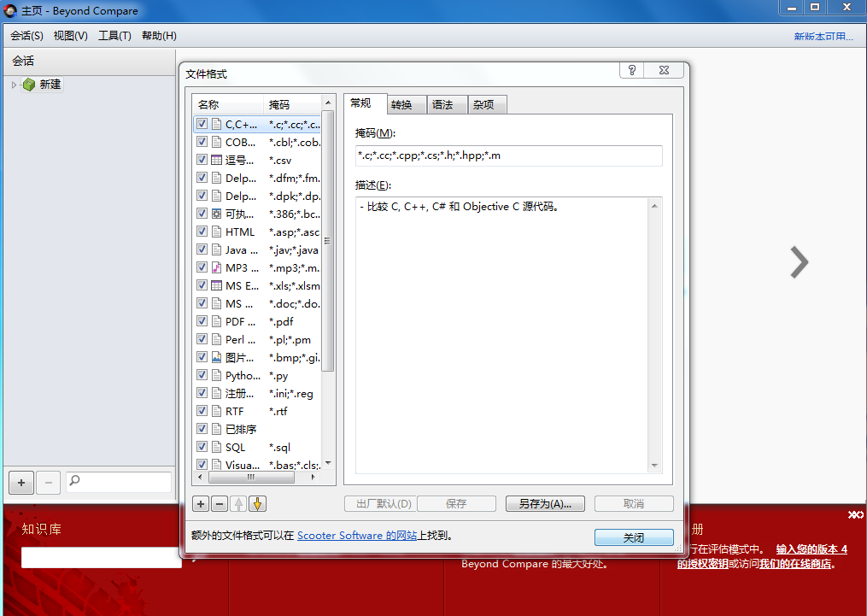867x616 pixels.
Task: Click the Beyond Compare app title icon
Action: coord(10,10)
